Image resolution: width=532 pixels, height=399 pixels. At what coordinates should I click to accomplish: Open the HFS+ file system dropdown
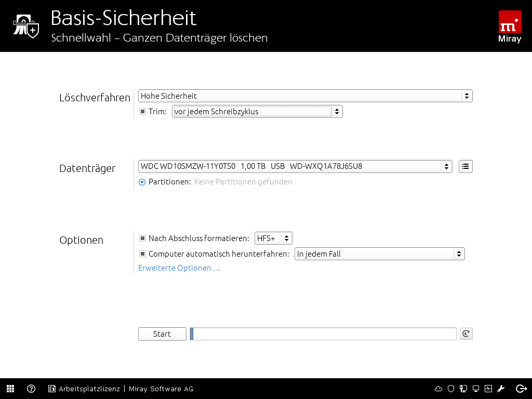tap(273, 238)
